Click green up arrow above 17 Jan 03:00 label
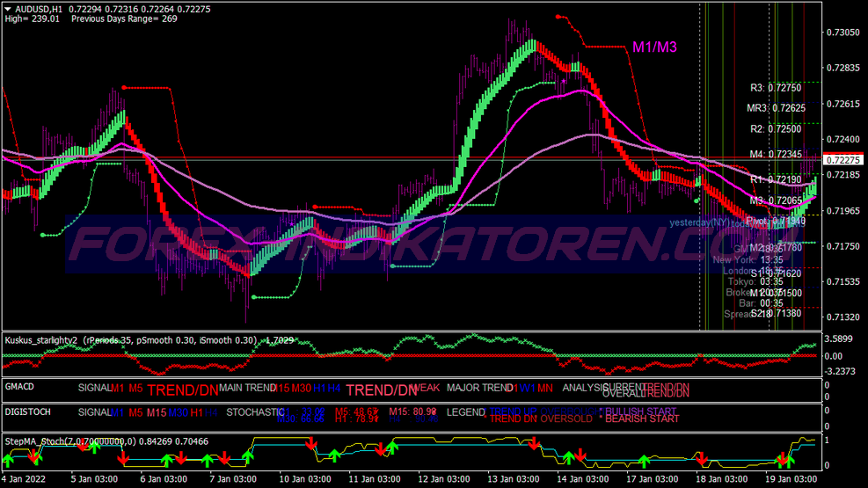This screenshot has width=868, height=488. click(646, 461)
